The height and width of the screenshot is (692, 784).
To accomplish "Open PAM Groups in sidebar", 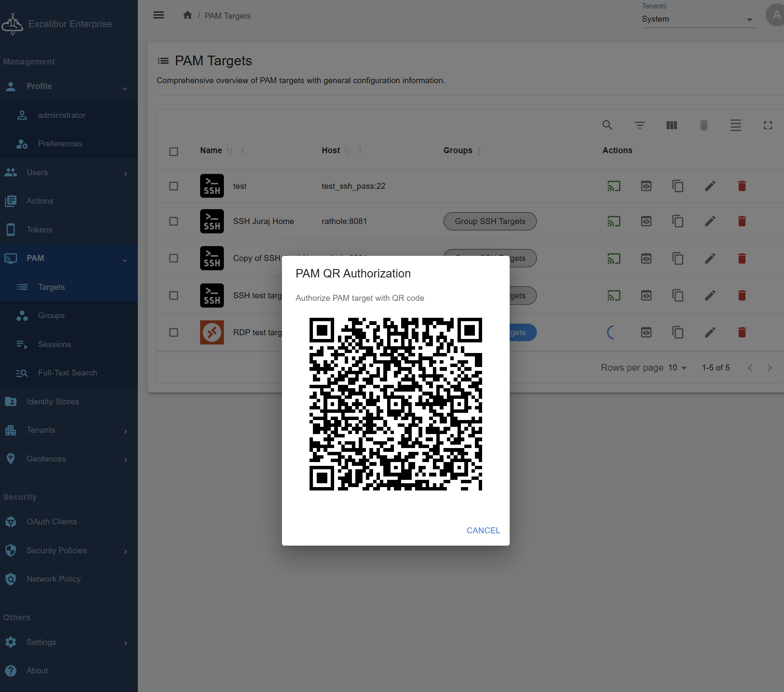I will tap(69, 316).
